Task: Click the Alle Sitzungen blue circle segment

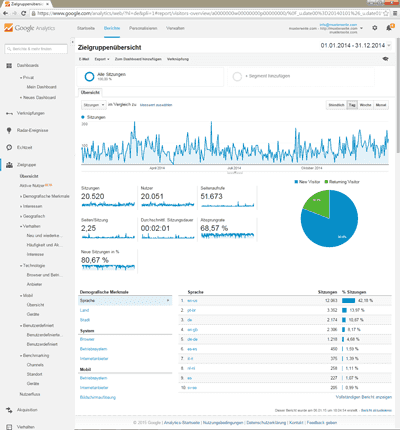Action: point(89,77)
